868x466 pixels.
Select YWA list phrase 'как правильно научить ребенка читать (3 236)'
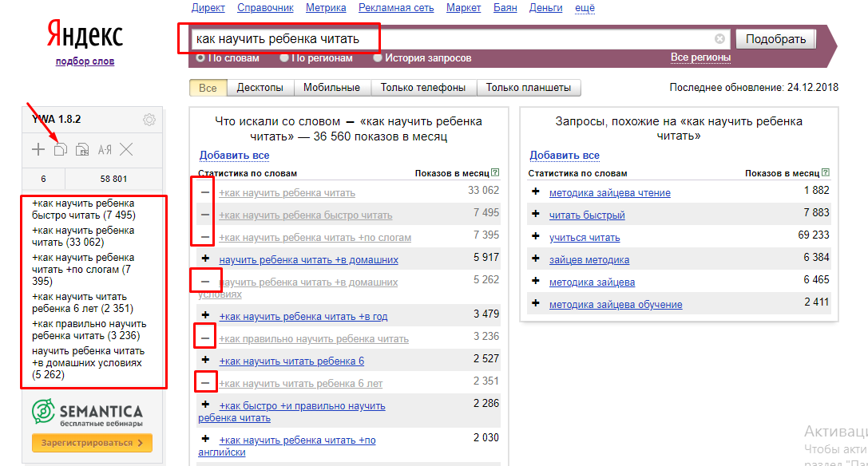point(89,330)
